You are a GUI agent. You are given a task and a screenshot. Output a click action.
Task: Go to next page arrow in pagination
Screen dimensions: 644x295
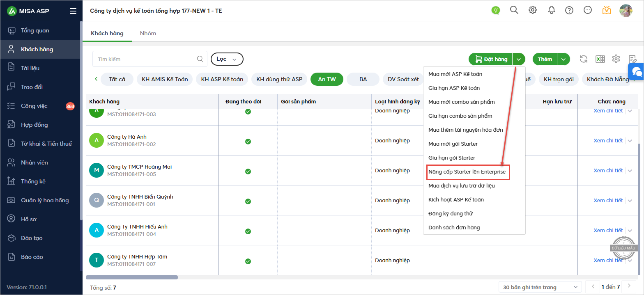tap(629, 286)
